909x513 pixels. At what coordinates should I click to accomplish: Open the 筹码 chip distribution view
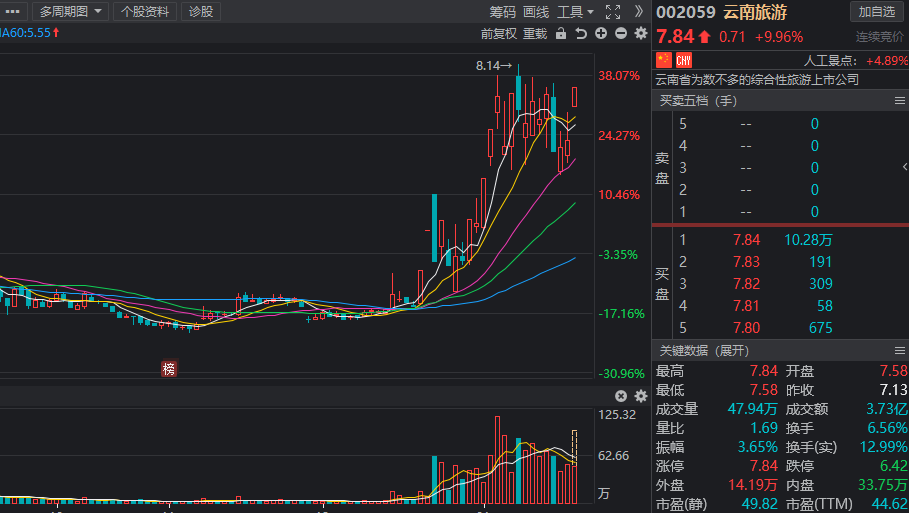point(503,12)
